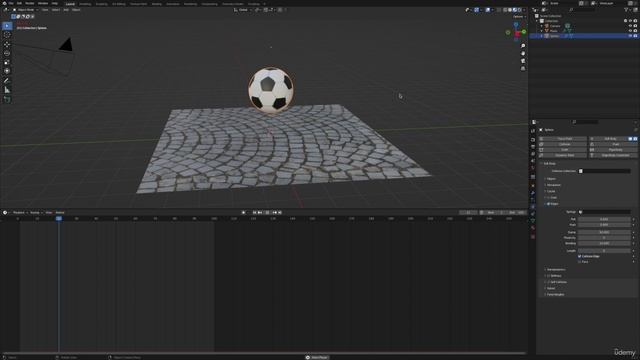Open the Global transform orientation dropdown
This screenshot has height=360, width=640.
[x=242, y=10]
